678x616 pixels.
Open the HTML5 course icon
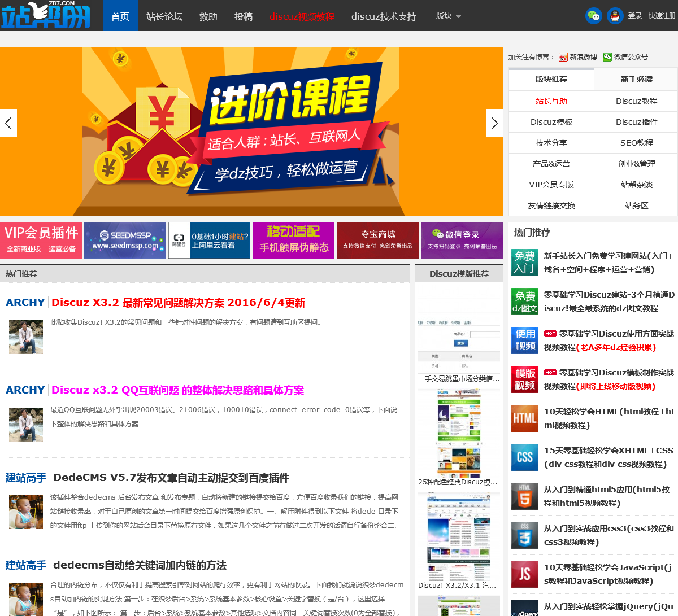(524, 496)
